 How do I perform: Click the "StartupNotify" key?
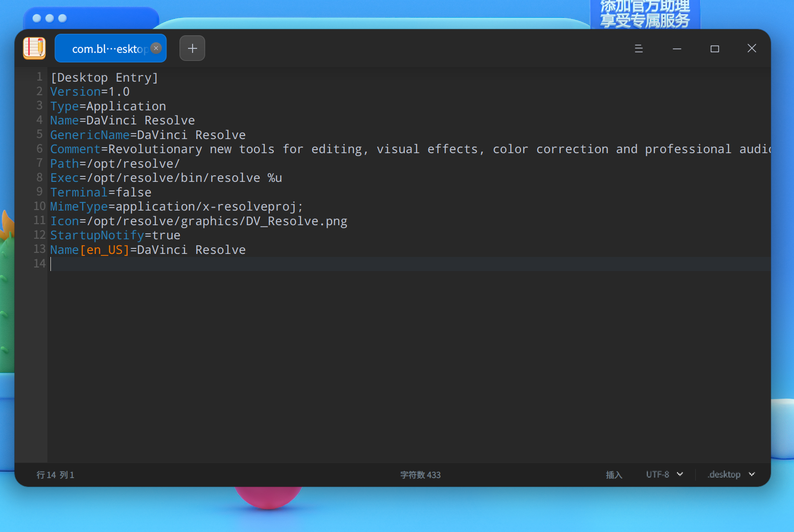click(97, 235)
